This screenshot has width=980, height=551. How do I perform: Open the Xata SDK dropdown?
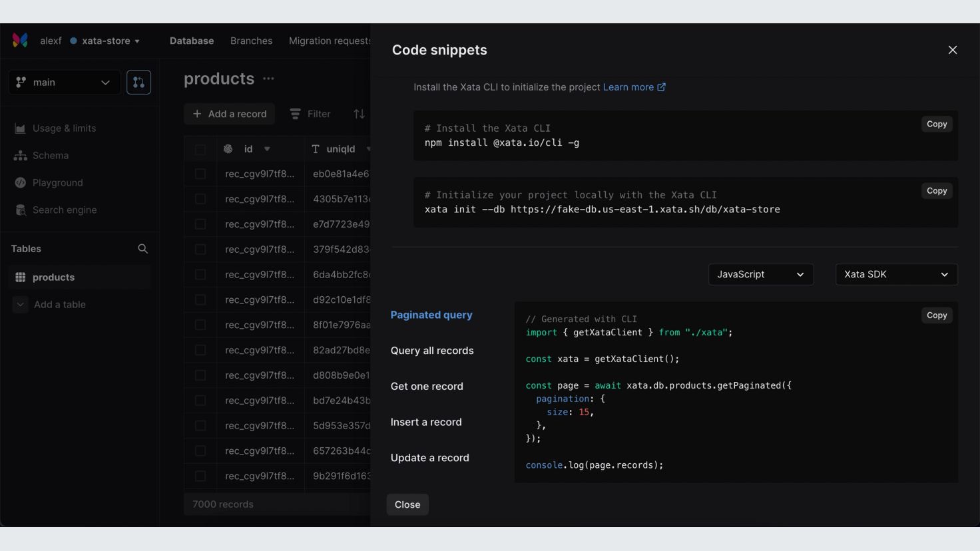tap(897, 274)
